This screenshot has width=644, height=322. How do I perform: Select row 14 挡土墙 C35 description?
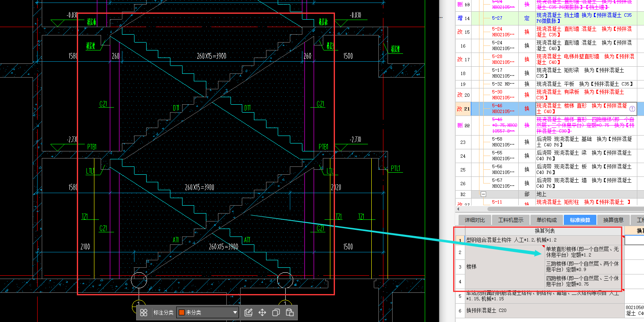pos(586,18)
